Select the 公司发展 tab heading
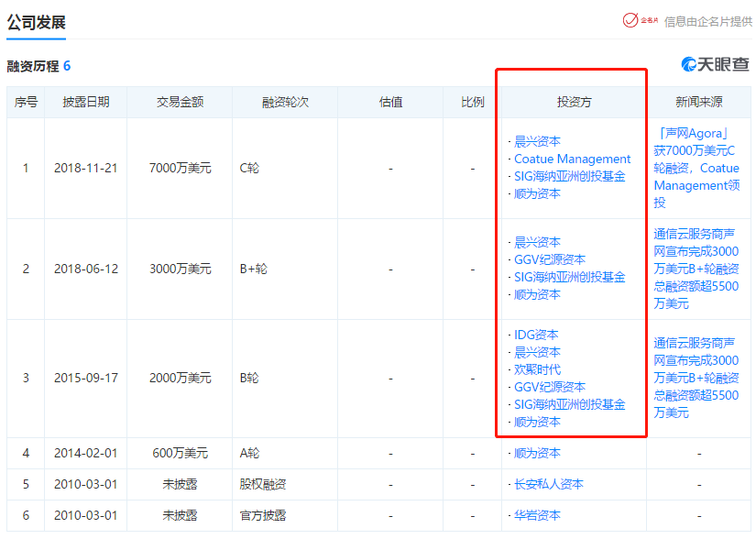Screen dimensions: 756x550 pos(37,23)
